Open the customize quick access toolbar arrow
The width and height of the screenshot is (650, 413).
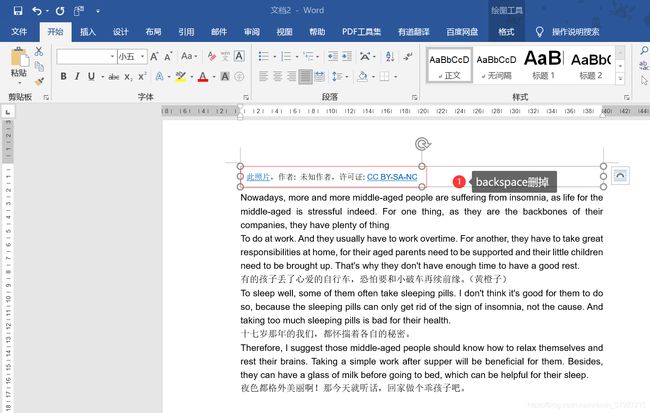click(x=98, y=11)
